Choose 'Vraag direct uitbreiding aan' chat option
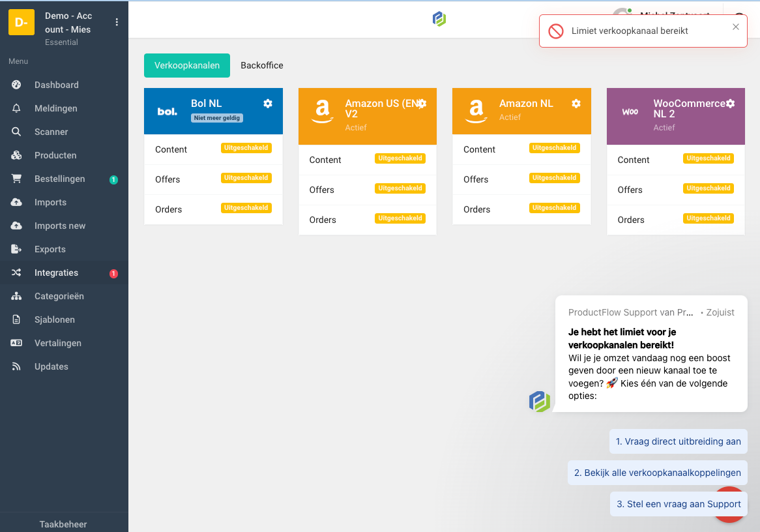Image resolution: width=760 pixels, height=532 pixels. tap(678, 441)
